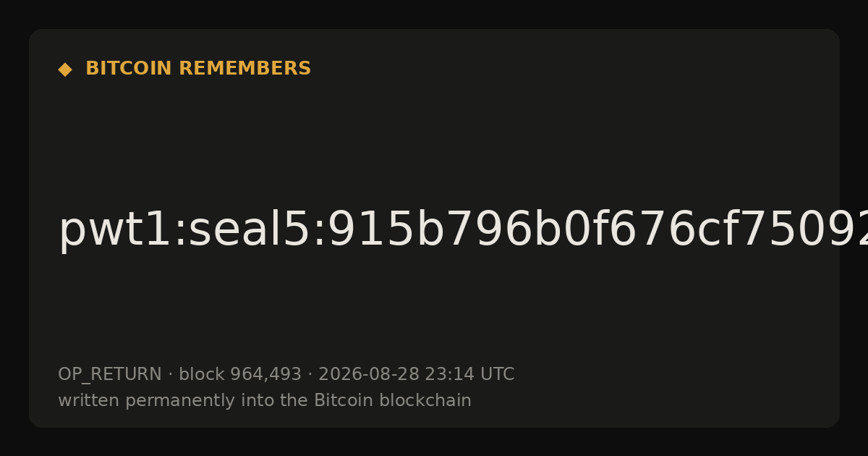Viewport: 868px width, 456px height.
Task: Select the 'written permanently' footer line
Action: [265, 401]
